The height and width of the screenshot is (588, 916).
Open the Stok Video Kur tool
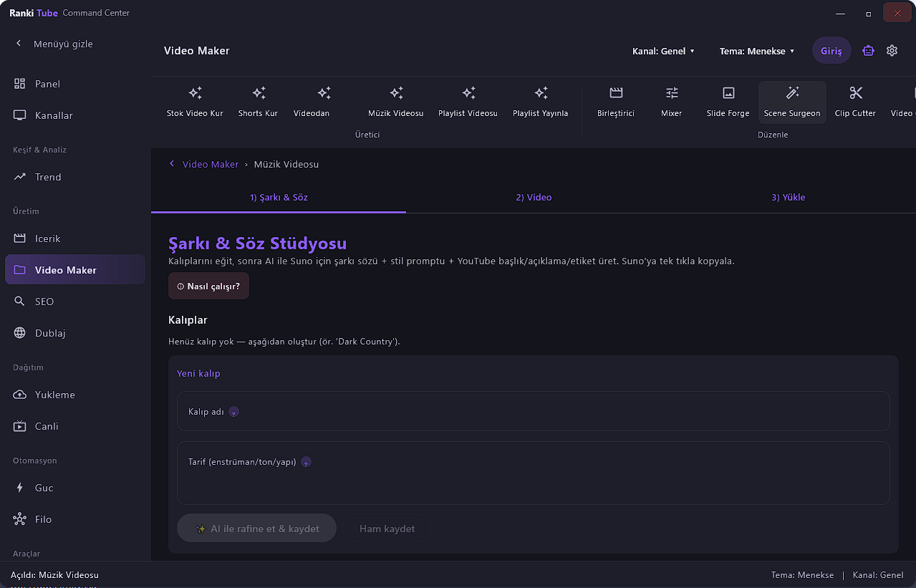195,102
